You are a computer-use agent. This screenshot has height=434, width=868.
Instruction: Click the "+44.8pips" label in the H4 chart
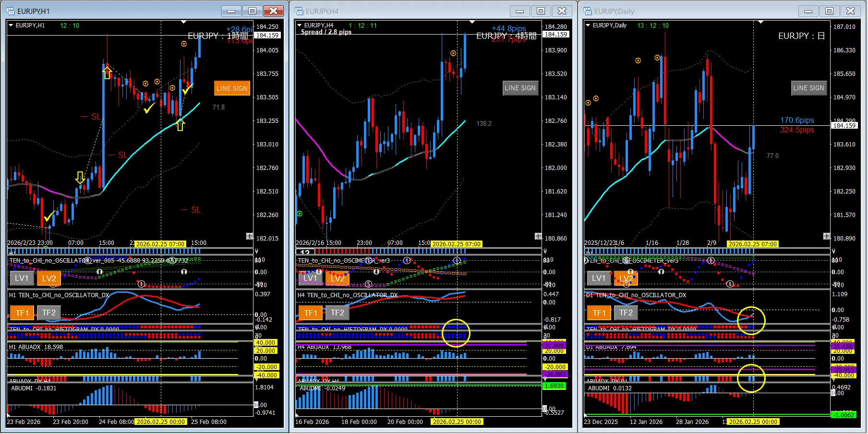[509, 29]
